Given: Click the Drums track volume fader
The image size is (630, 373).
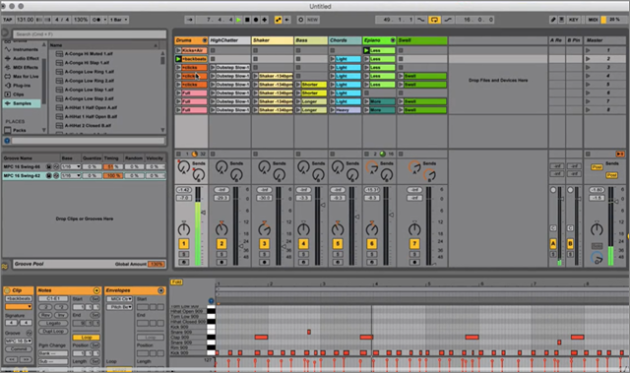Looking at the screenshot, I should tap(203, 213).
